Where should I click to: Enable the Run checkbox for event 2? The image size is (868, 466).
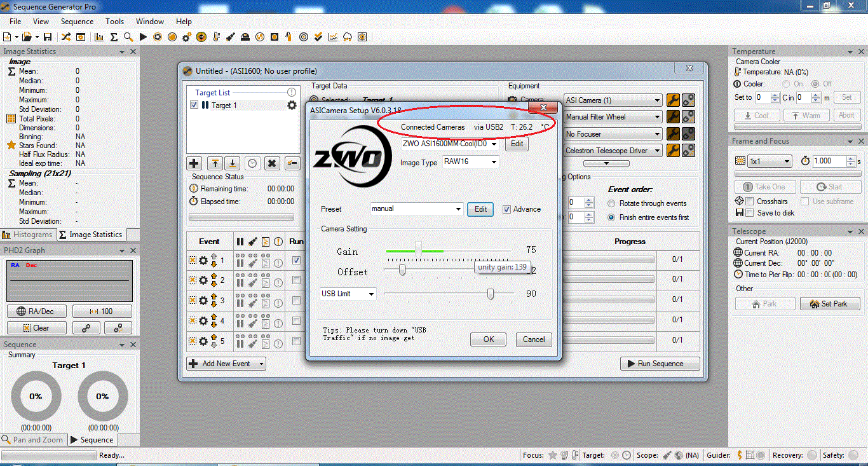(296, 280)
